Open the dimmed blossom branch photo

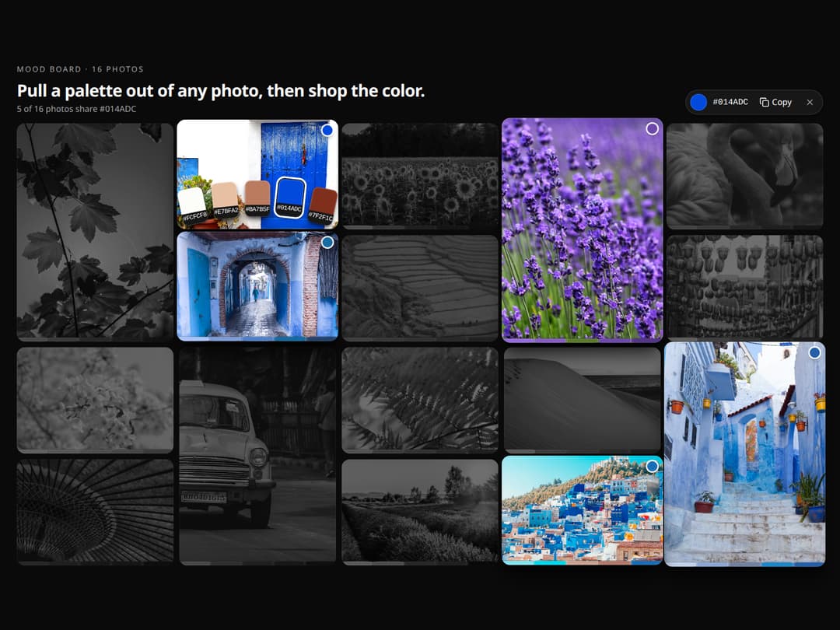coord(96,401)
